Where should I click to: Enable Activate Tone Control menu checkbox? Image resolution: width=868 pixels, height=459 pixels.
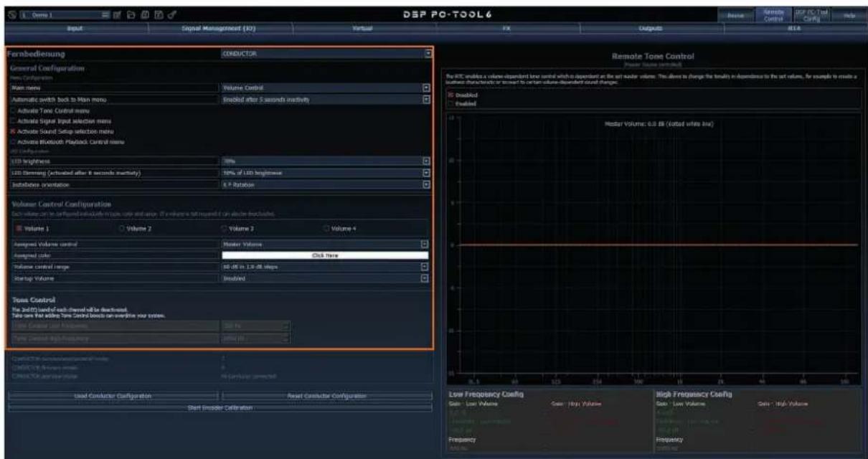(13, 110)
